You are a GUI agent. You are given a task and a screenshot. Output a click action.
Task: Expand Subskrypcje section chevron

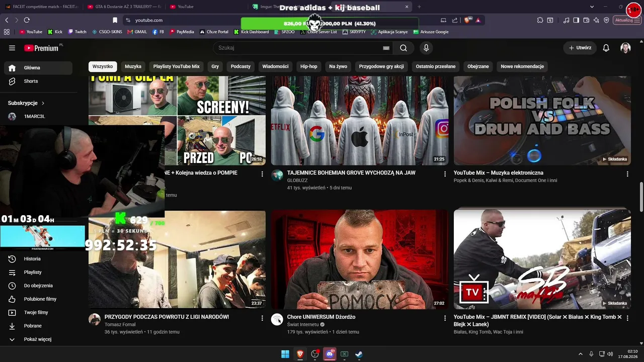(x=43, y=103)
